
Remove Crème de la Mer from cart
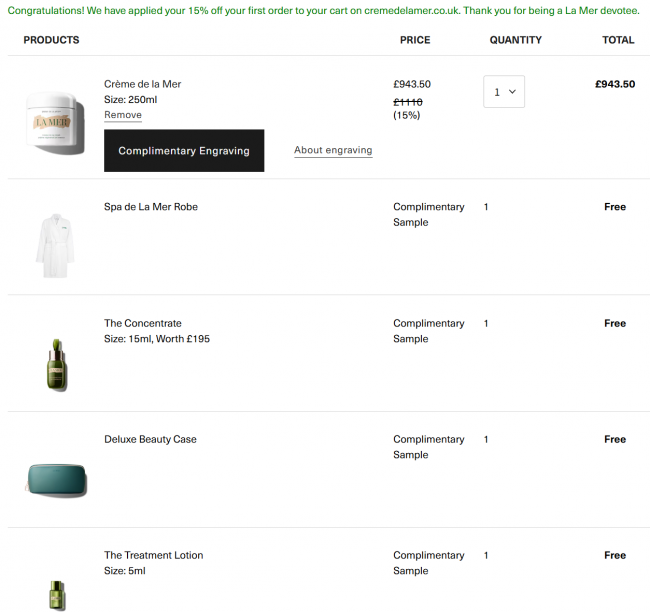pos(123,115)
